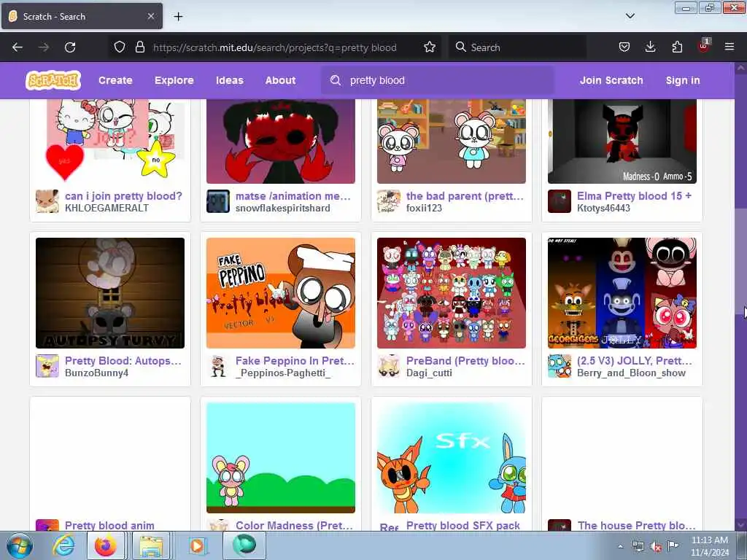This screenshot has width=747, height=560.
Task: Show hidden tray icons arrow
Action: coord(620,546)
